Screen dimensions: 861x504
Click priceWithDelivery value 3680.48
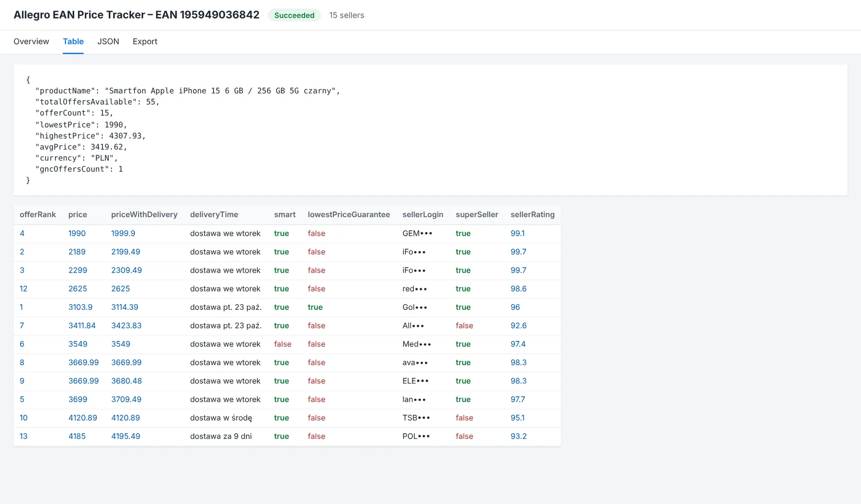(x=127, y=381)
